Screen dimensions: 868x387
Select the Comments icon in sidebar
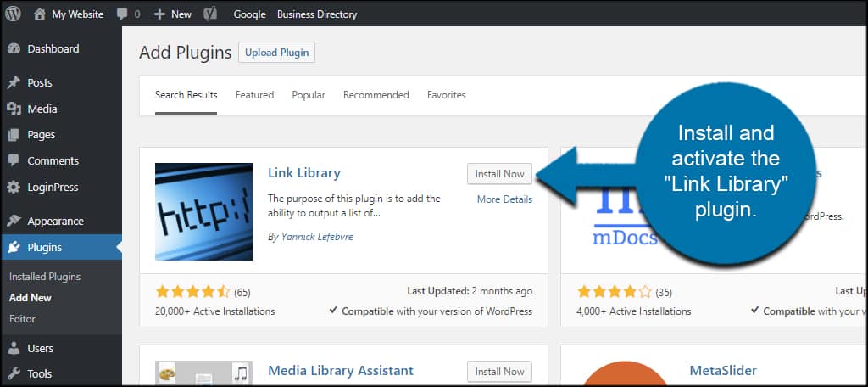click(14, 160)
